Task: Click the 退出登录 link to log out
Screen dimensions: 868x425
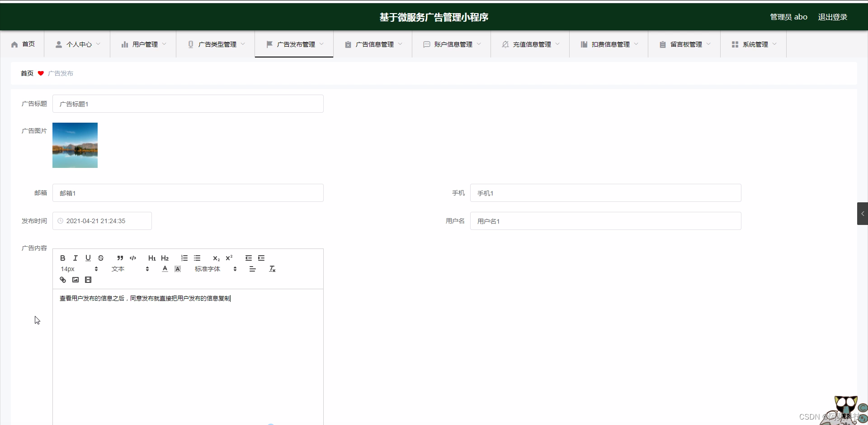Action: (832, 17)
